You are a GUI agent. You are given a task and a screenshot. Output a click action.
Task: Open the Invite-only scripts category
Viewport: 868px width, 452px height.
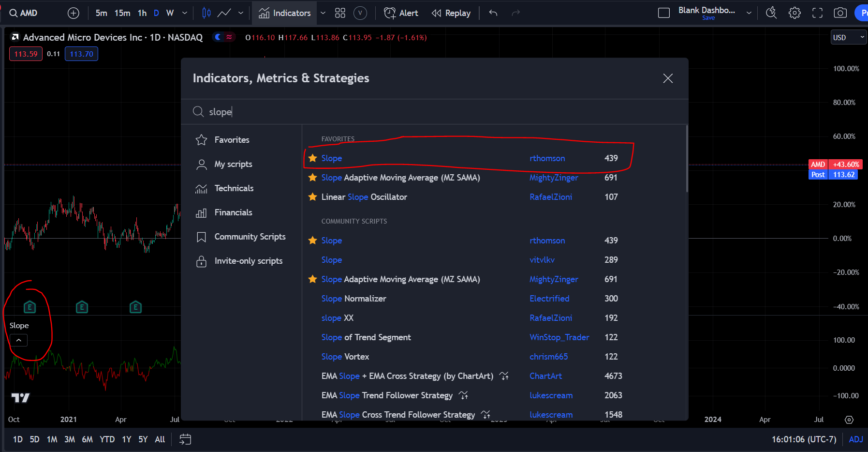(241, 261)
